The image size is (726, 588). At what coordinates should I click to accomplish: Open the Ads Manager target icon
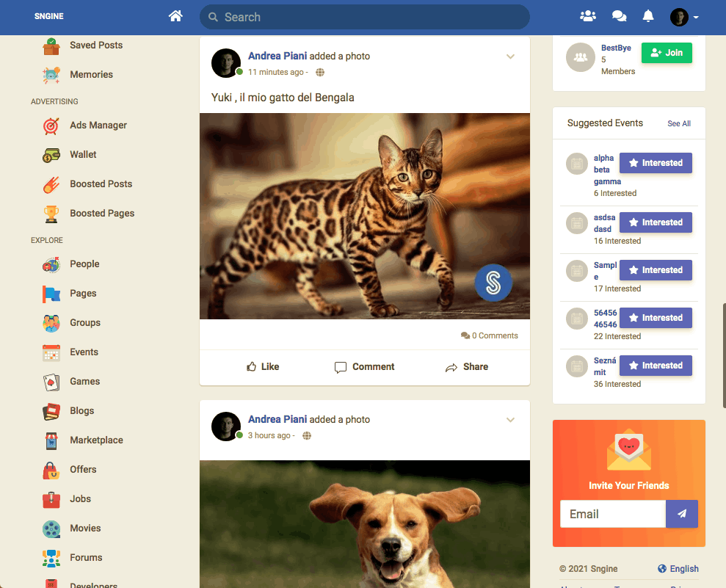(x=51, y=126)
